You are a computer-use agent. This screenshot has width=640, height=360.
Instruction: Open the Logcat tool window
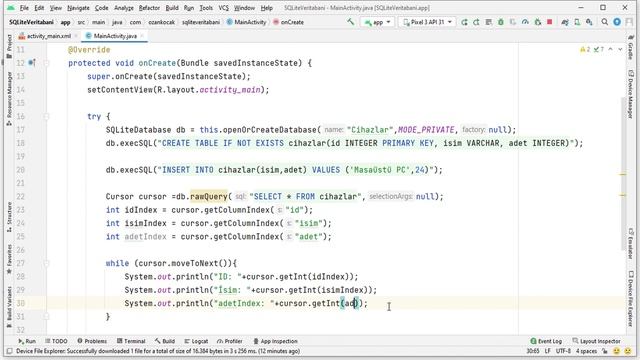pos(196,341)
